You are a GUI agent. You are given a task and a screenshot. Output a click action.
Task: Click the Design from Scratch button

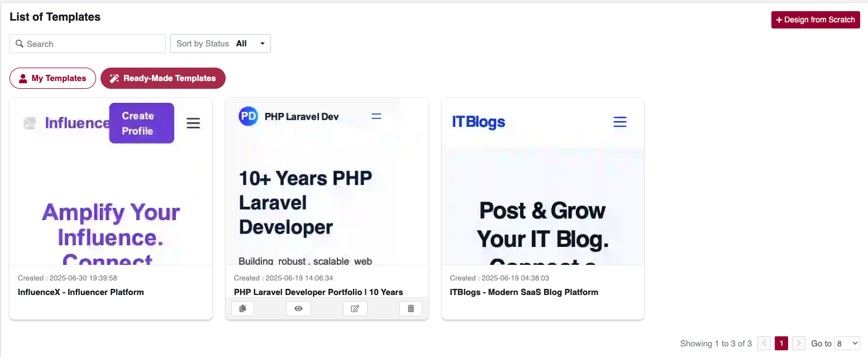pyautogui.click(x=815, y=20)
